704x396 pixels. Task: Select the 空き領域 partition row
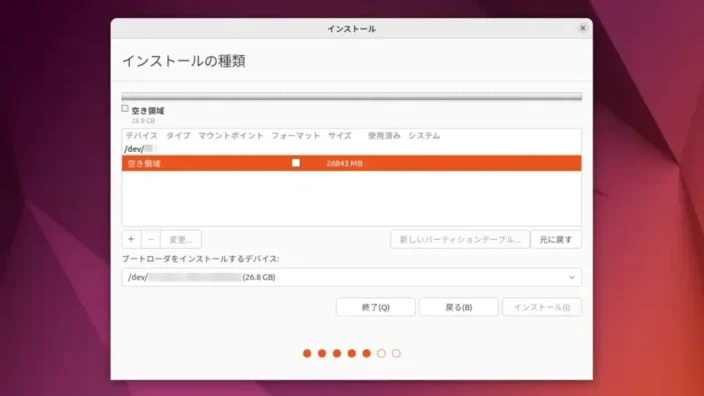click(352, 163)
